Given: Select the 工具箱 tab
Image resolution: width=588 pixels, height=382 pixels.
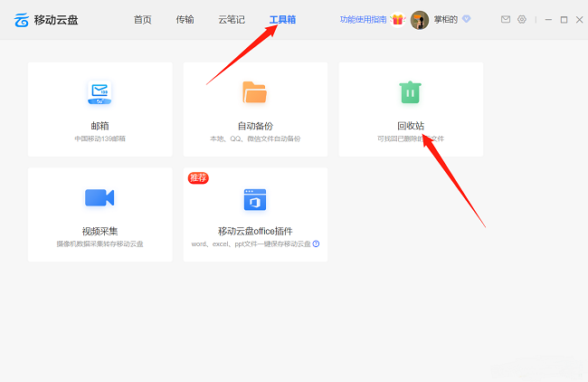Looking at the screenshot, I should point(282,19).
